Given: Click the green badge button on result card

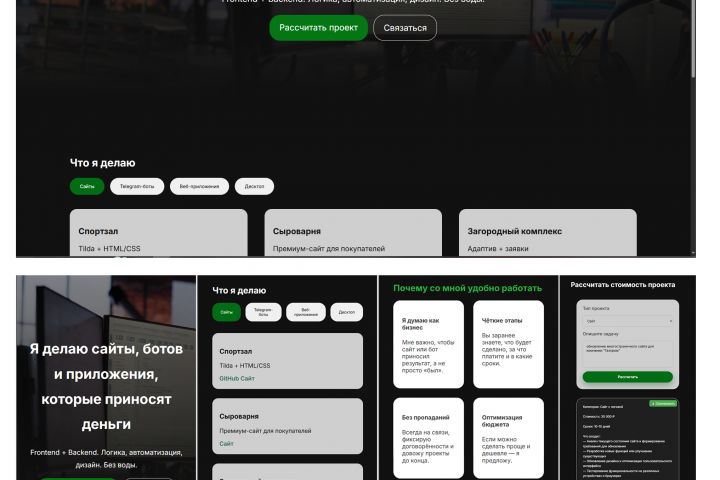Looking at the screenshot, I should click(x=663, y=404).
